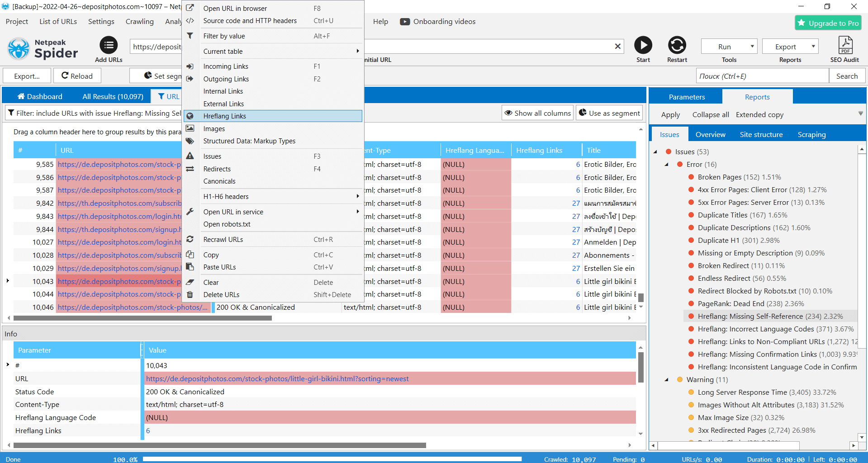This screenshot has width=868, height=463.
Task: Open the Help menu
Action: (380, 22)
